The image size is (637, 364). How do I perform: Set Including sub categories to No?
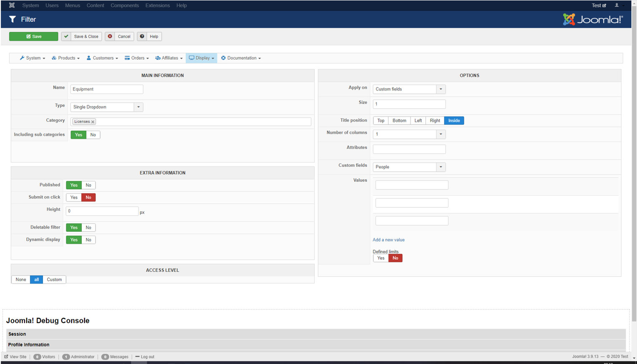93,135
